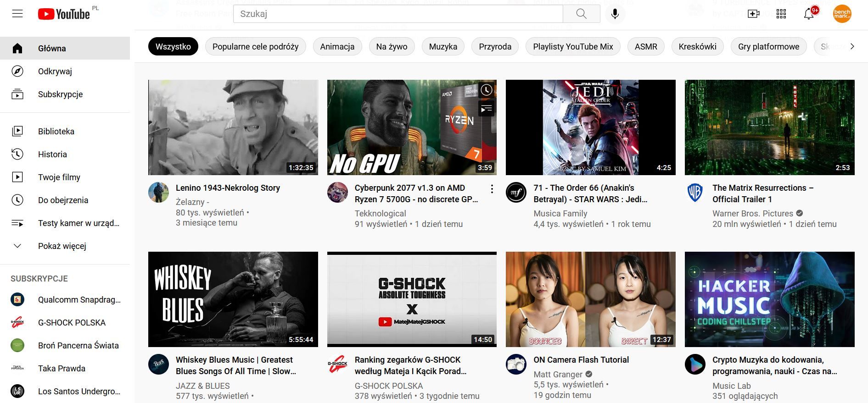Open the Odkrywaj sidebar link
This screenshot has width=868, height=403.
[x=65, y=71]
